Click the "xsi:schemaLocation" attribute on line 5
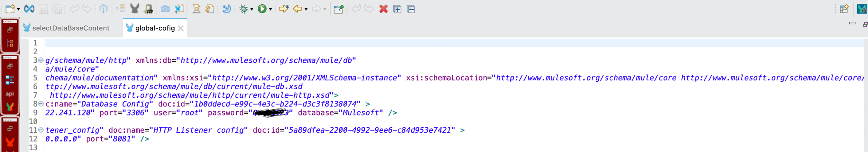Screen dimensions: 868x152 446,78
